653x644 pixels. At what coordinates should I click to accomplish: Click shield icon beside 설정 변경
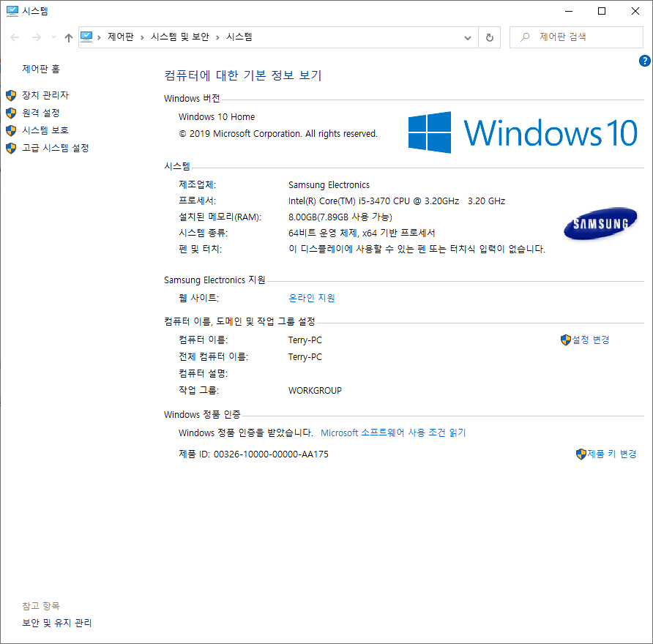pos(566,340)
